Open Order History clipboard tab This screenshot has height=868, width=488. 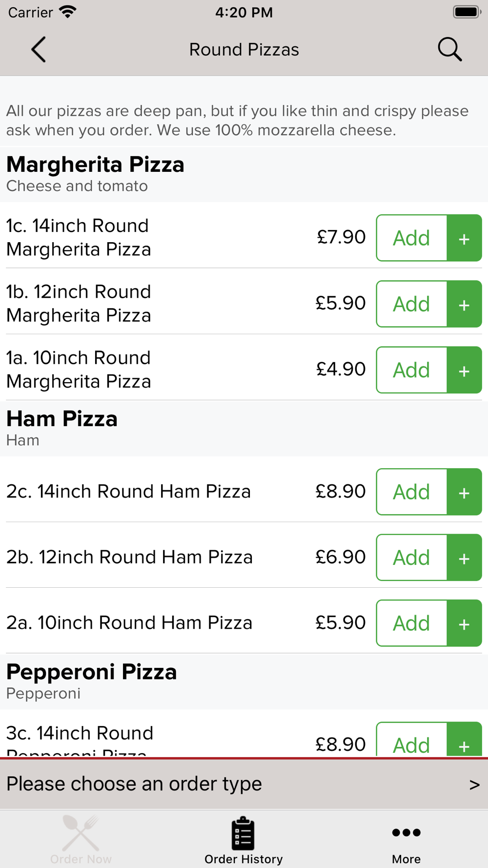[x=244, y=841]
